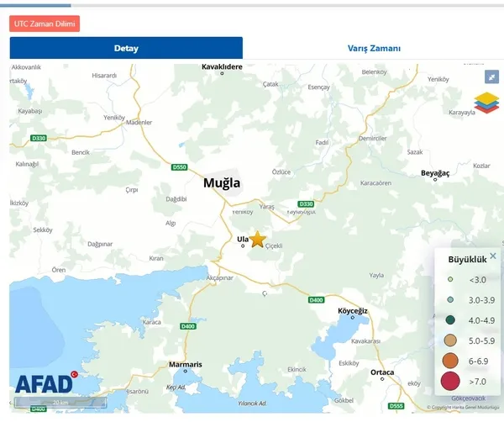504x422 pixels.
Task: Click the >7.0 magnitude legend circle
Action: tap(450, 381)
